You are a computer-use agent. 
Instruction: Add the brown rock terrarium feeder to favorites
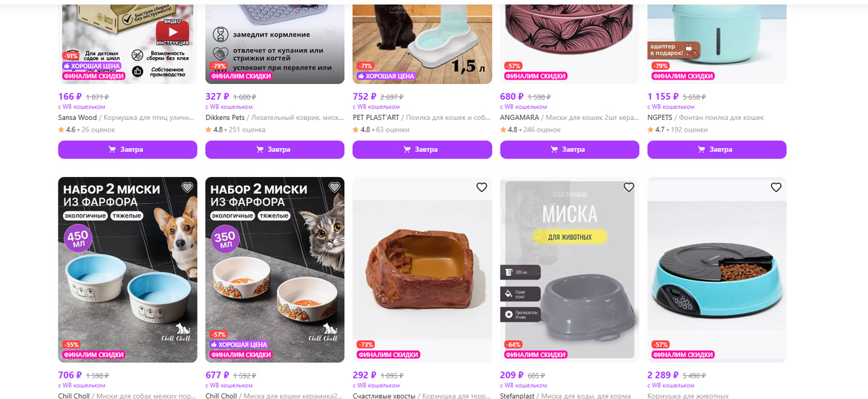coord(482,187)
